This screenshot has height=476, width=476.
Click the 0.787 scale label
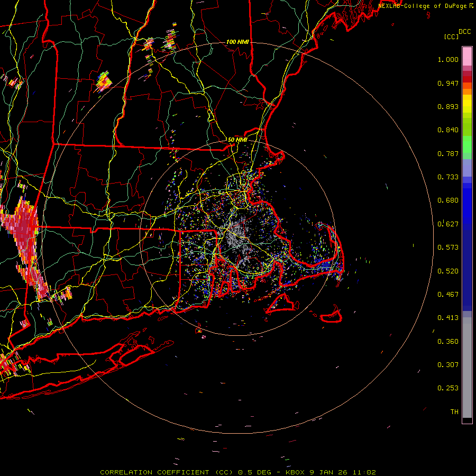pyautogui.click(x=448, y=153)
